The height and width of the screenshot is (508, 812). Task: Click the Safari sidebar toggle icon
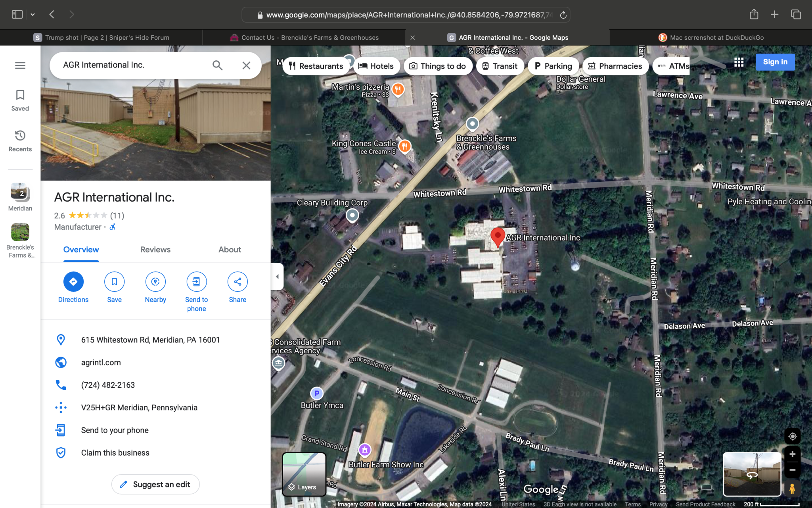[x=17, y=14]
